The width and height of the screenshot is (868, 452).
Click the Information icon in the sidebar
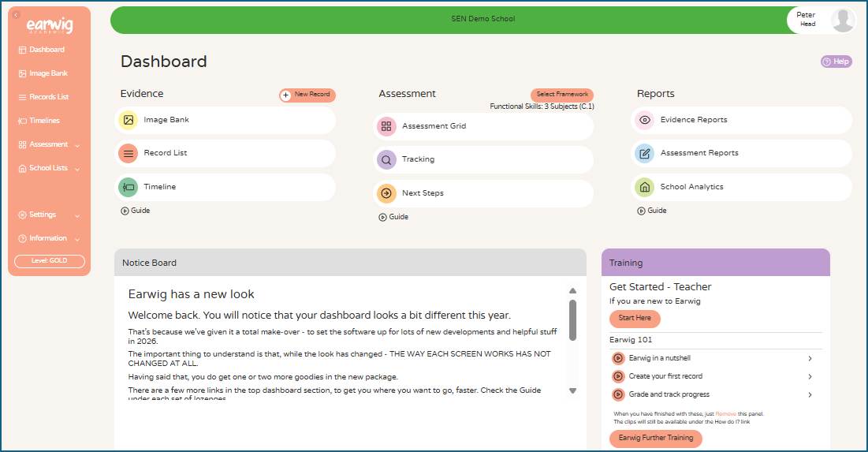pos(22,239)
